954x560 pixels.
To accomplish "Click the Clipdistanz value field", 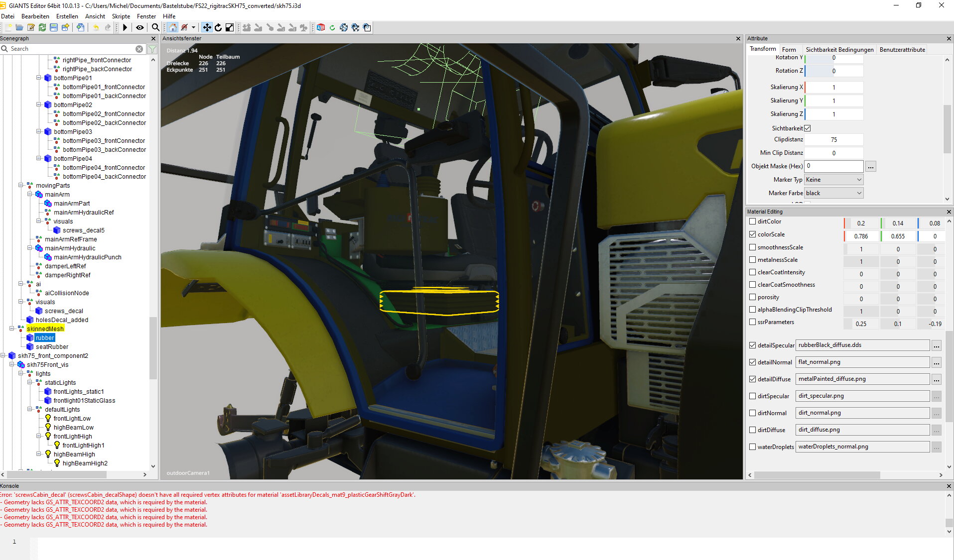I will pos(834,139).
